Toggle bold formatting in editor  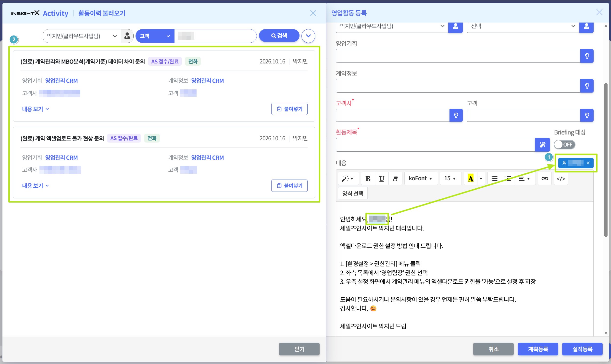pyautogui.click(x=368, y=179)
